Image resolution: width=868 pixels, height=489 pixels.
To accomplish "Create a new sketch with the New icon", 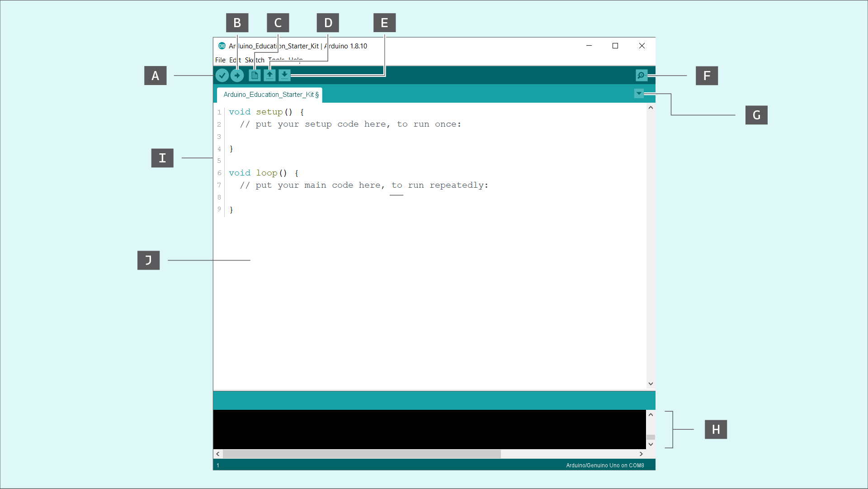I will coord(255,76).
